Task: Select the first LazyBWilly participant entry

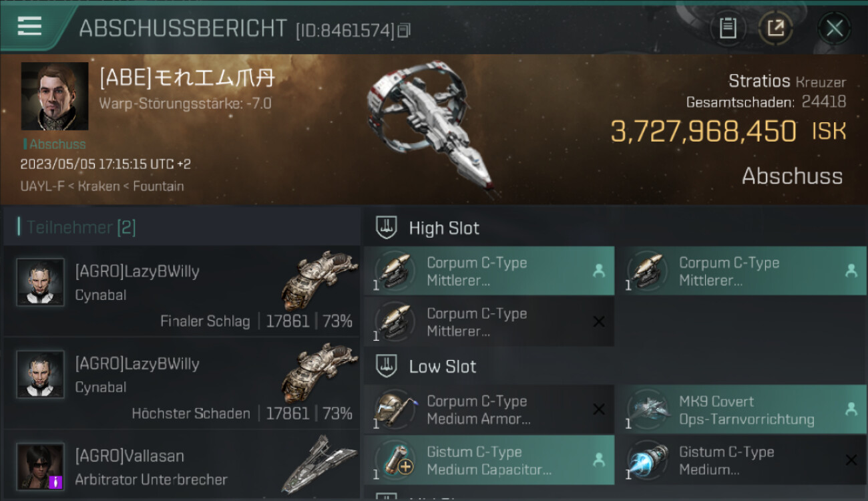Action: 182,291
